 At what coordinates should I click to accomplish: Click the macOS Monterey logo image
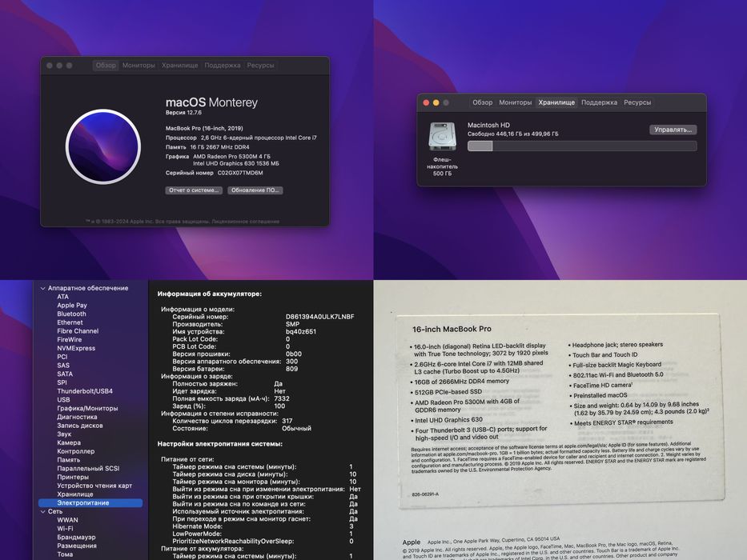[x=103, y=146]
